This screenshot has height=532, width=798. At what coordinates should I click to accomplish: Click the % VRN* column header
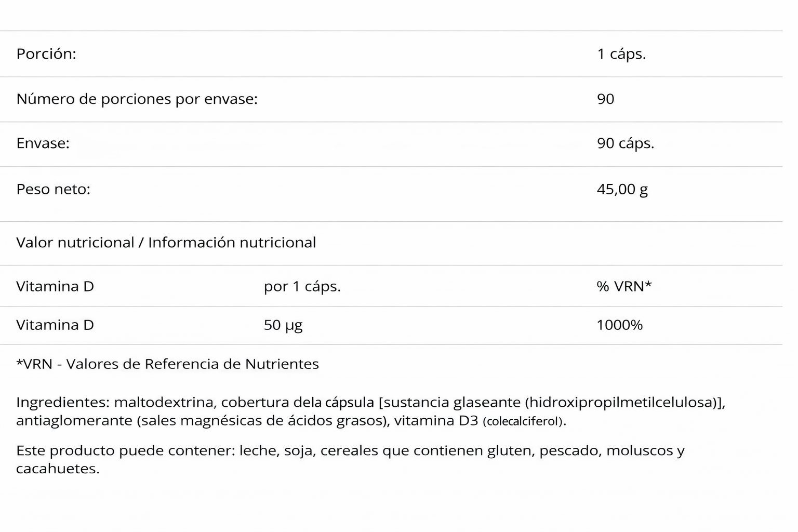[624, 286]
